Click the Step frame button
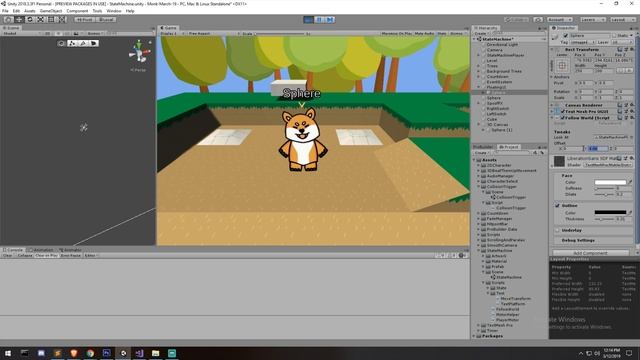This screenshot has height=360, width=640. tap(330, 19)
